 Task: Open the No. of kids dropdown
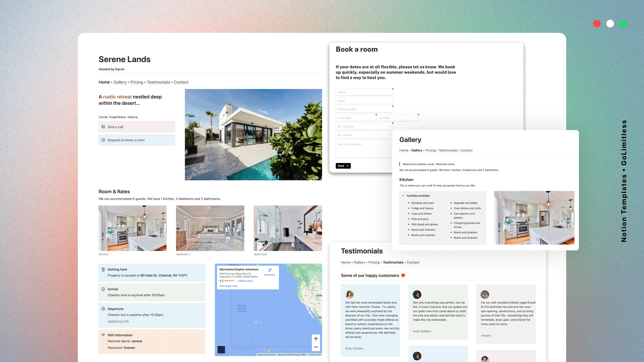[364, 135]
